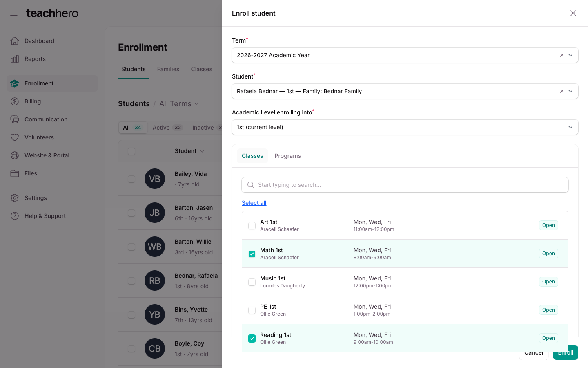588x368 pixels.
Task: Click the Website & Portal globe icon
Action: [15, 155]
